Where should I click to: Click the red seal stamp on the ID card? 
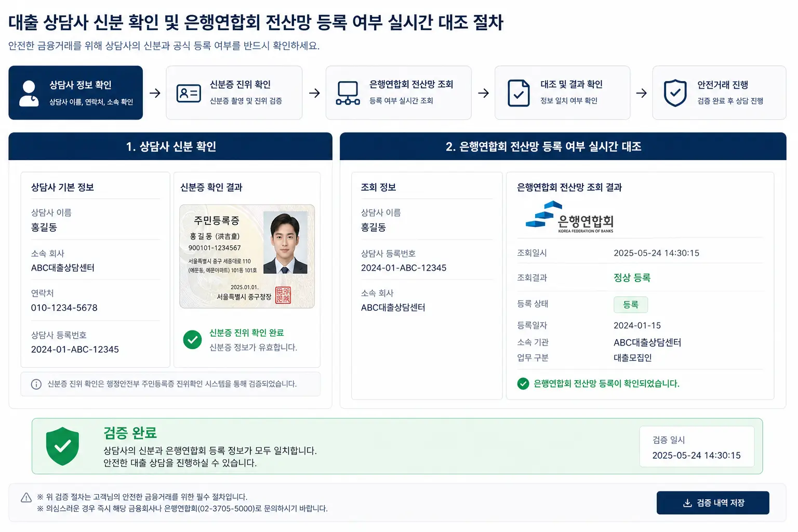pyautogui.click(x=283, y=295)
